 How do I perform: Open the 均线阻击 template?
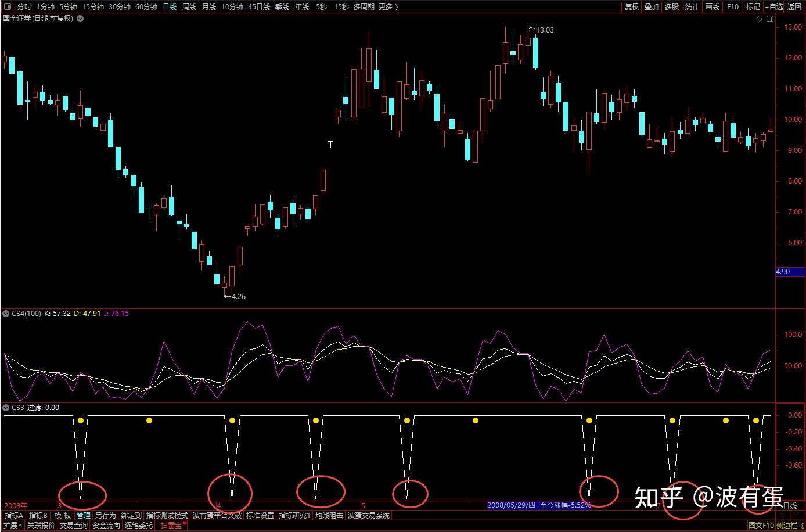(x=329, y=516)
